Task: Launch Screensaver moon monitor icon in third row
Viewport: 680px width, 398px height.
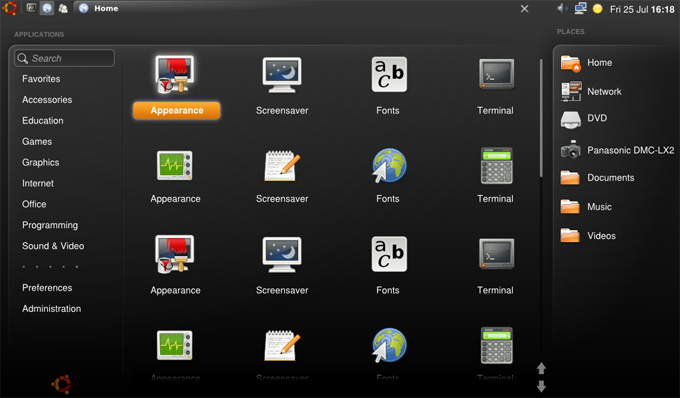Action: click(282, 254)
